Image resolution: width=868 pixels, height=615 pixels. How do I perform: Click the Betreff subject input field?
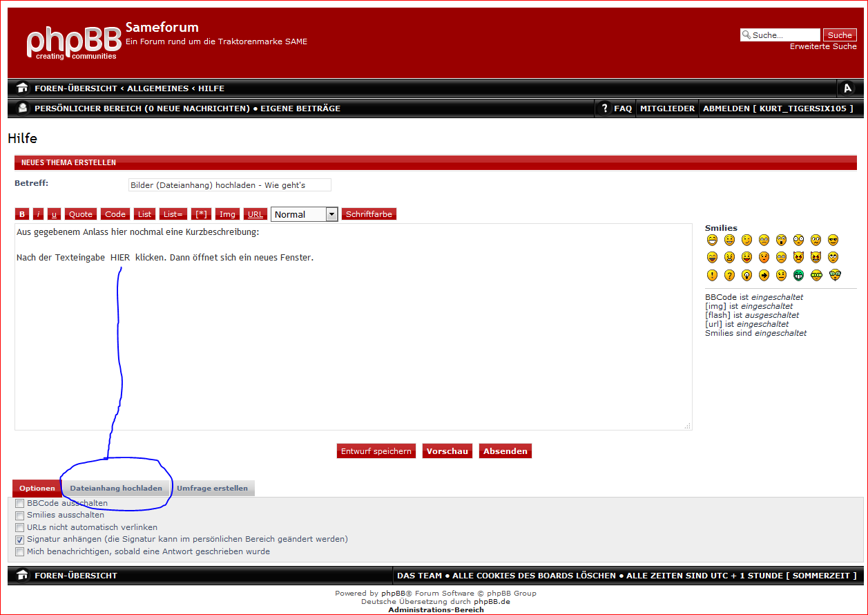(229, 185)
